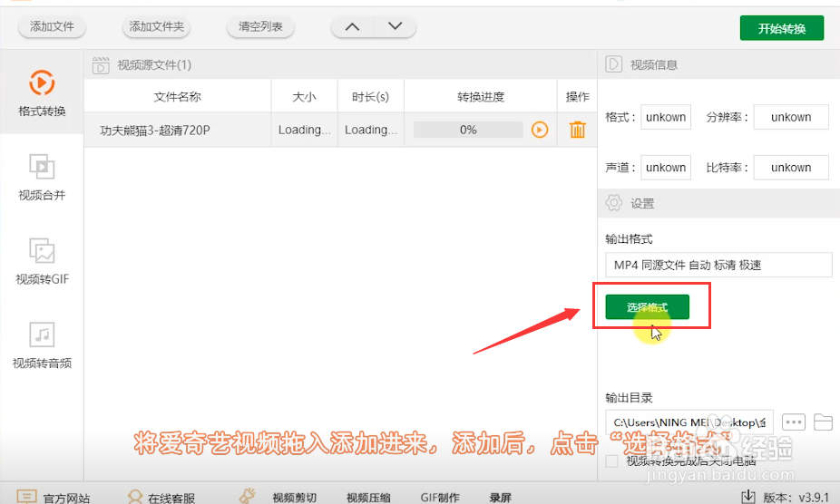Delete the file with the trash icon

(578, 130)
